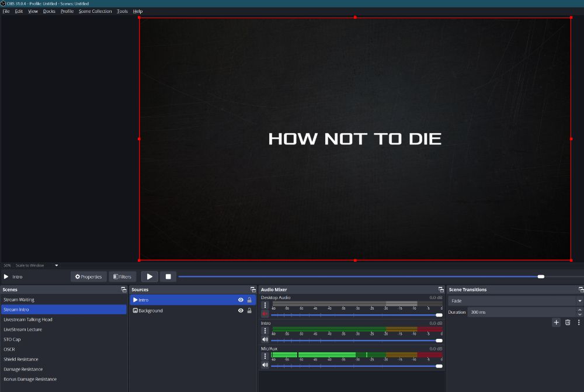The image size is (584, 392).
Task: Open the Docks menu
Action: [49, 11]
